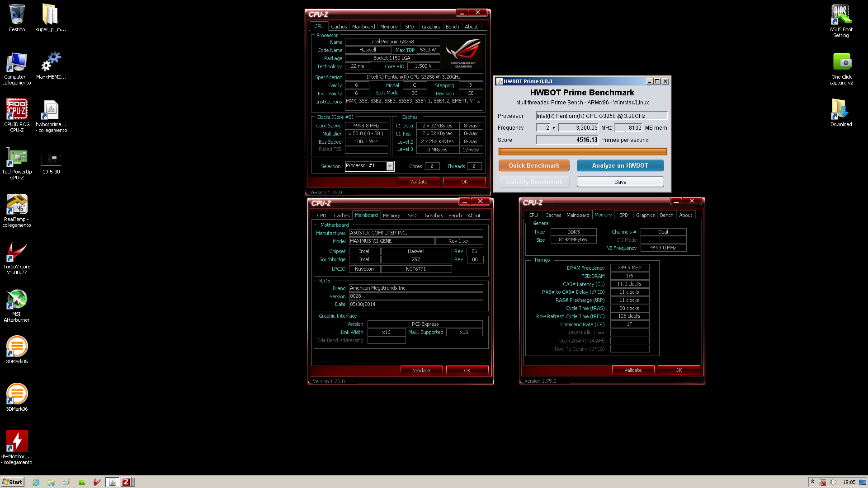Click the Core Speed value 4998.8 MHz
This screenshot has height=488, width=868.
(366, 126)
